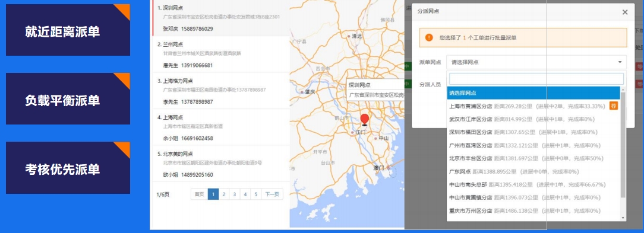The image size is (644, 233).
Task: Go to pagination page 5
Action: 256,194
